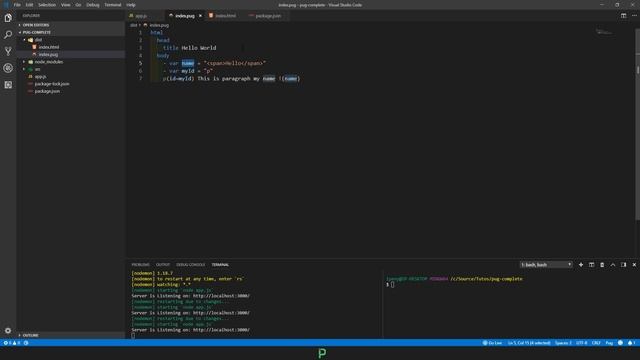Add a new terminal

580,264
